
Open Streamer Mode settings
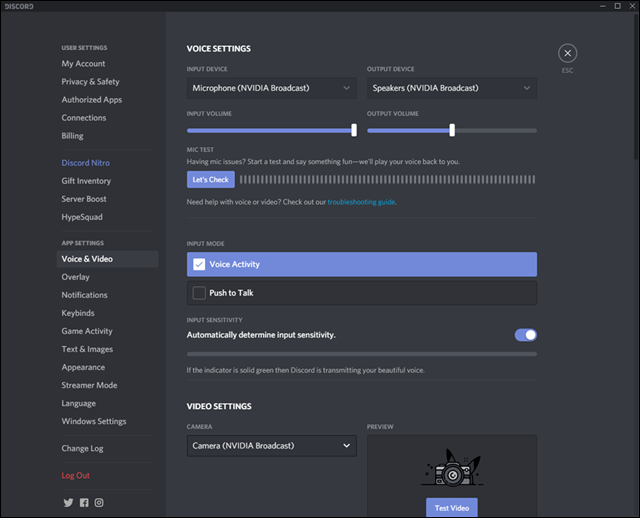pyautogui.click(x=89, y=385)
